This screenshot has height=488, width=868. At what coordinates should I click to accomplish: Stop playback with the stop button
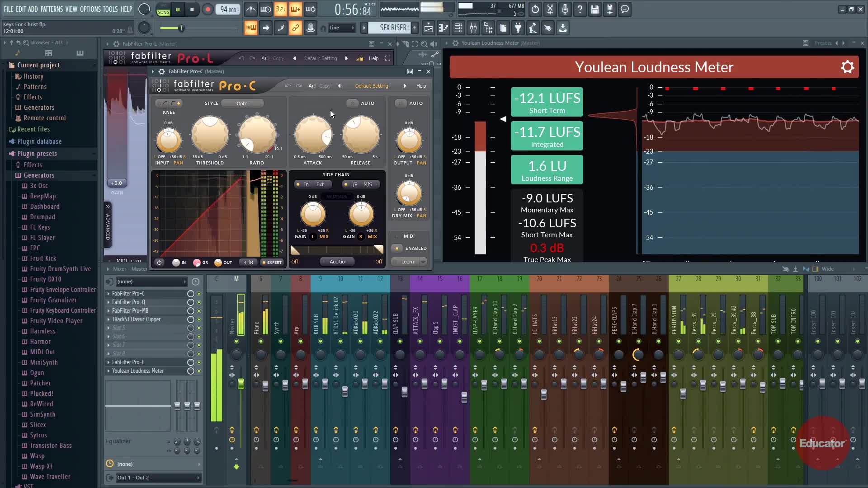click(x=192, y=9)
